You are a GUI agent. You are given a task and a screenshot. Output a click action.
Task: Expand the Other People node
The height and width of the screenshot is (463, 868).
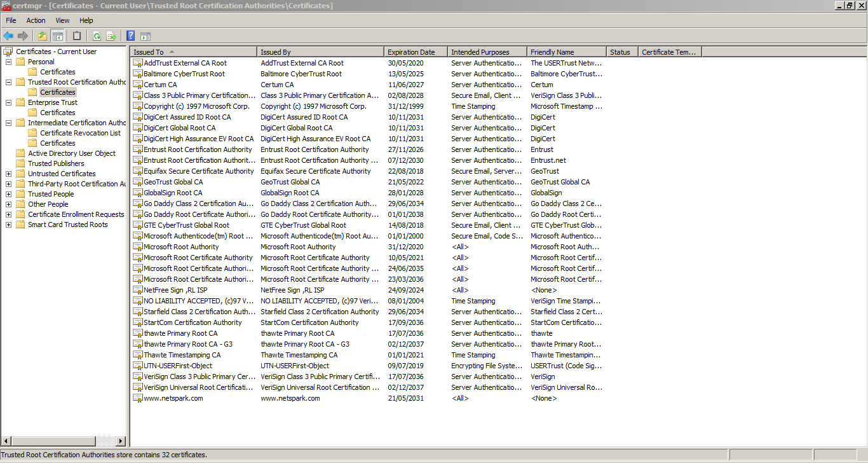[x=8, y=204]
